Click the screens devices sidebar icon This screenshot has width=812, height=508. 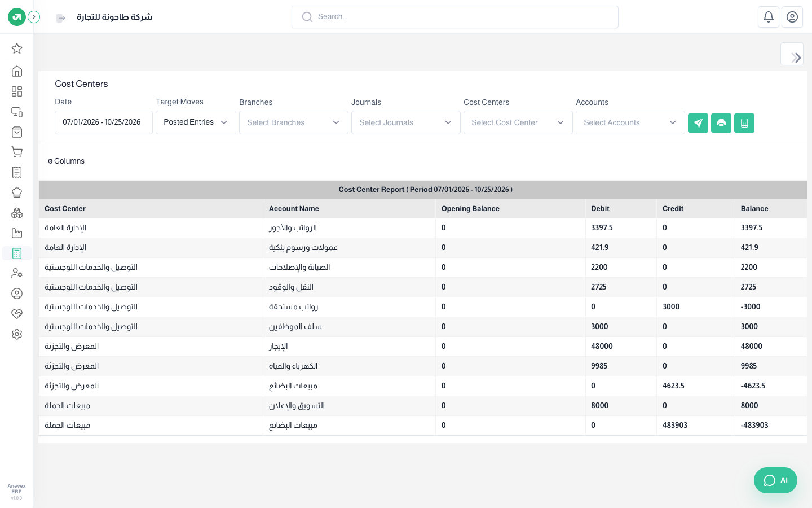[x=17, y=112]
